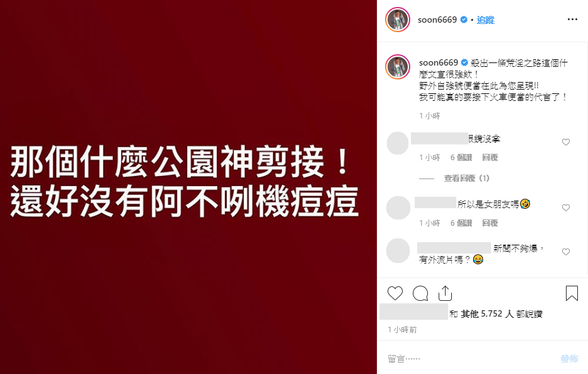Focus the 留言 comment input field
This screenshot has width=588, height=374.
click(x=471, y=359)
